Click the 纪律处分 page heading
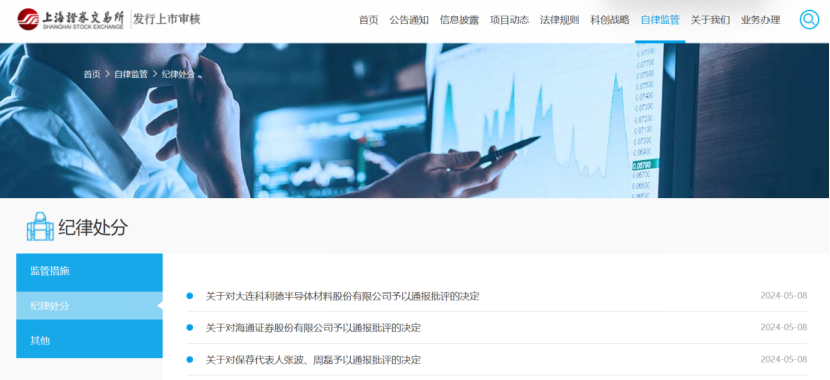Viewport: 830px width, 380px height. [93, 228]
